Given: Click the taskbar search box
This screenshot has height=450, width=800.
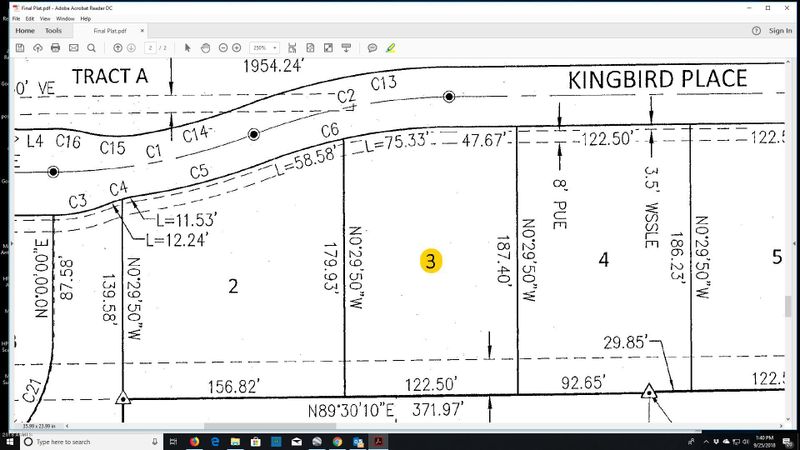Looking at the screenshot, I should click(x=92, y=441).
